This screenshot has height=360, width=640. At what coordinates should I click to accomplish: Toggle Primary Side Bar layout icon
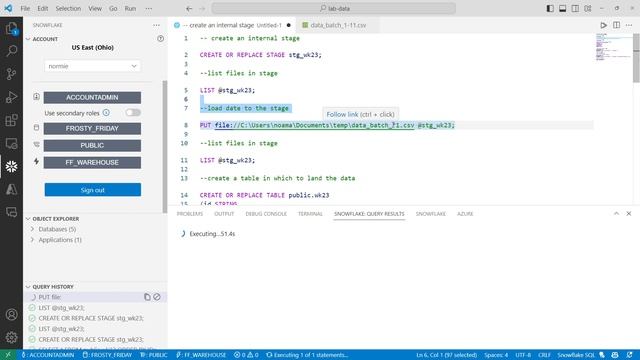point(550,8)
